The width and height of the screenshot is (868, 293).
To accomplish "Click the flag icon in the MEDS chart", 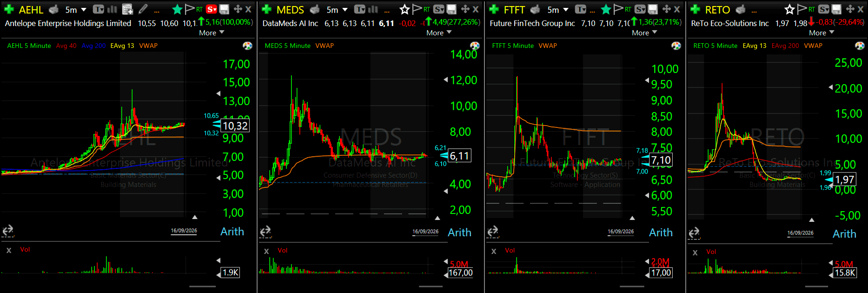I will tap(417, 9).
